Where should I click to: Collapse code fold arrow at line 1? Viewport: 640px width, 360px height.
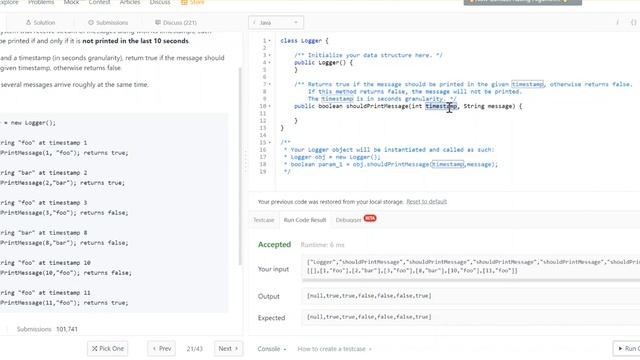click(269, 41)
